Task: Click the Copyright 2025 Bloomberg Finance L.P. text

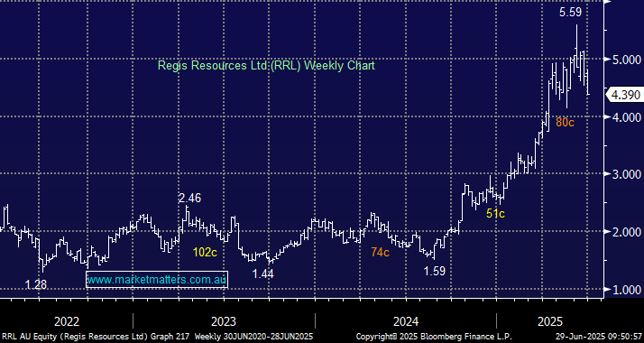Action: pyautogui.click(x=434, y=337)
